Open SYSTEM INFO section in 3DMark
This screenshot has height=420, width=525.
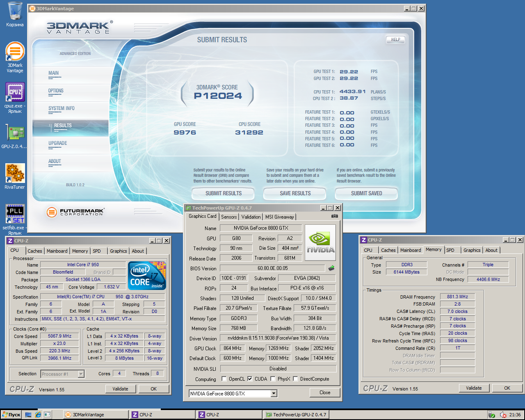62,108
